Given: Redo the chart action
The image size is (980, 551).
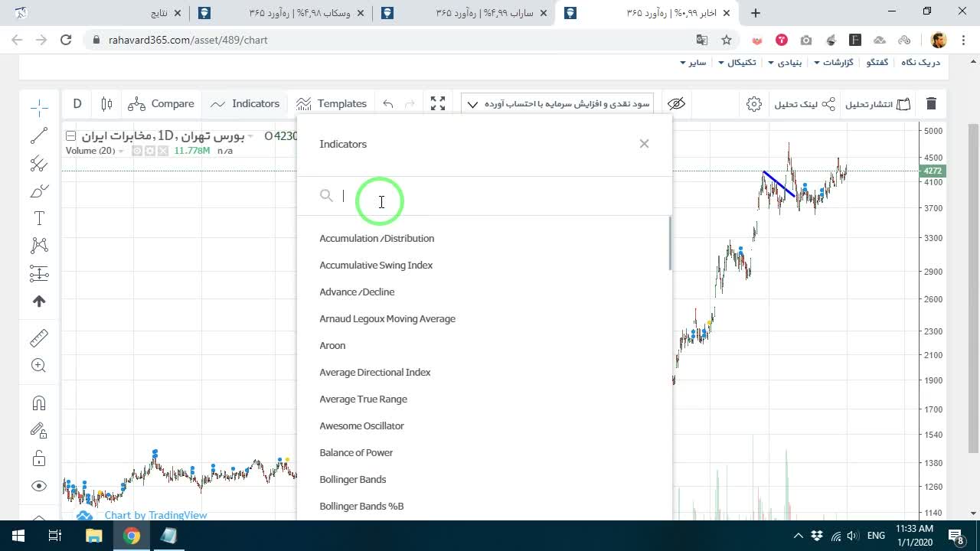Looking at the screenshot, I should point(410,103).
